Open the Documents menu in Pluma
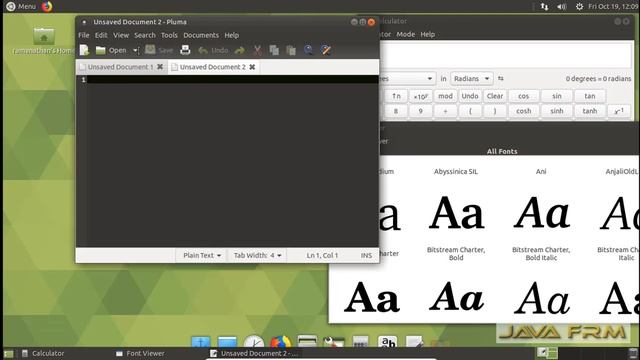This screenshot has height=360, width=640. 201,35
